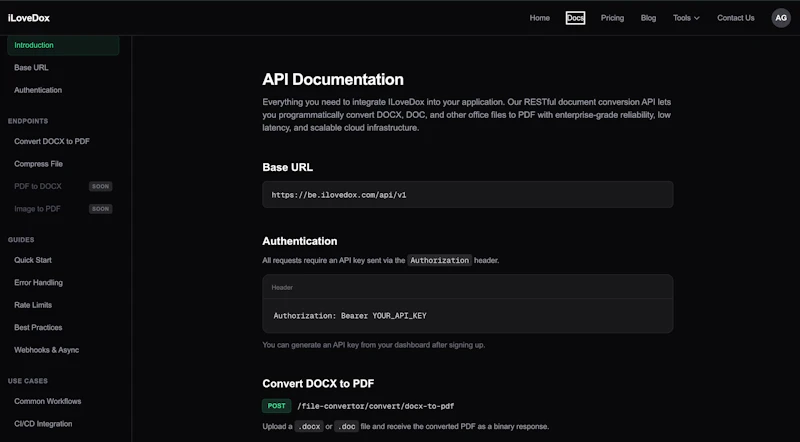Click the Image to PDF sidebar item
The width and height of the screenshot is (800, 442).
click(x=37, y=209)
